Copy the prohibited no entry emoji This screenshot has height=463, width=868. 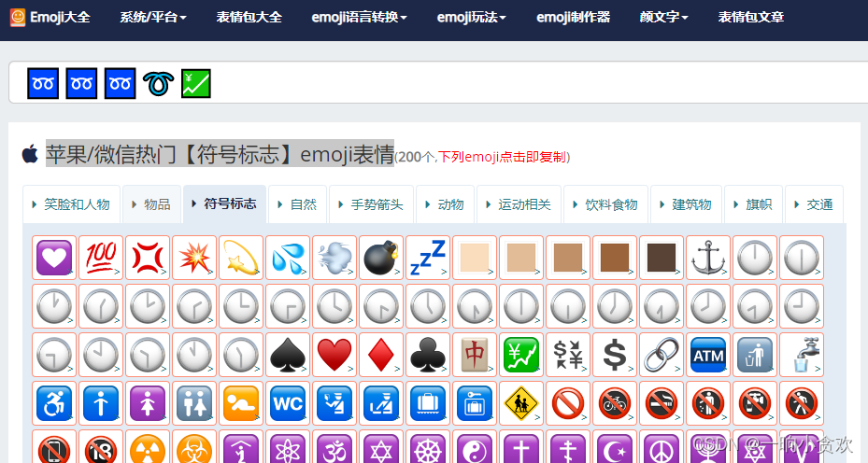pyautogui.click(x=567, y=403)
